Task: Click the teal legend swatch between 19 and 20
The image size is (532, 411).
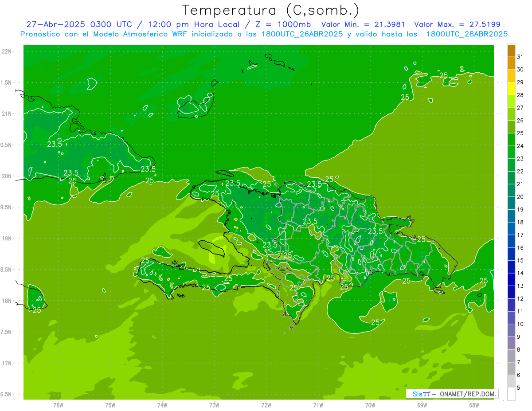Action: tap(511, 204)
